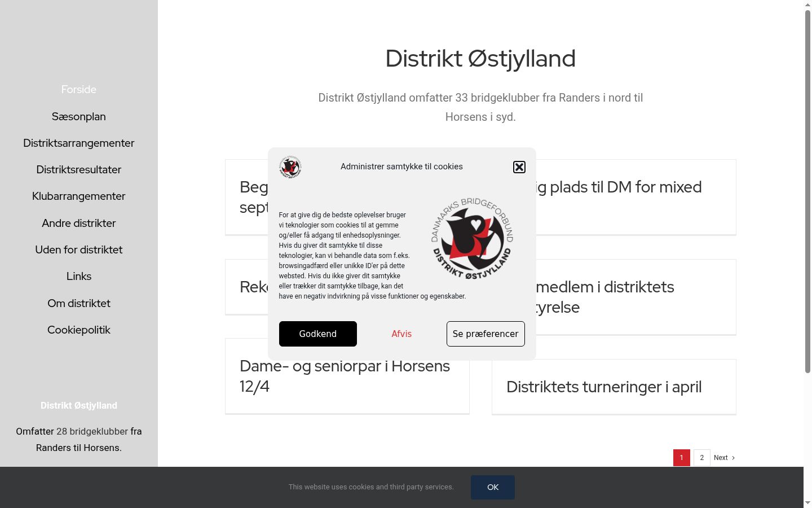This screenshot has width=812, height=508.
Task: Navigate to Andre distrikter
Action: point(79,223)
